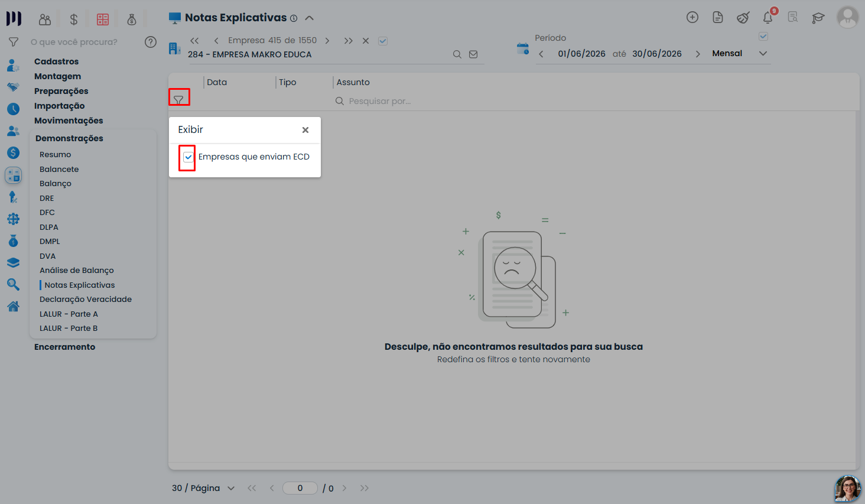This screenshot has width=865, height=504.
Task: Toggle the checkbox beside company navigation
Action: click(383, 41)
